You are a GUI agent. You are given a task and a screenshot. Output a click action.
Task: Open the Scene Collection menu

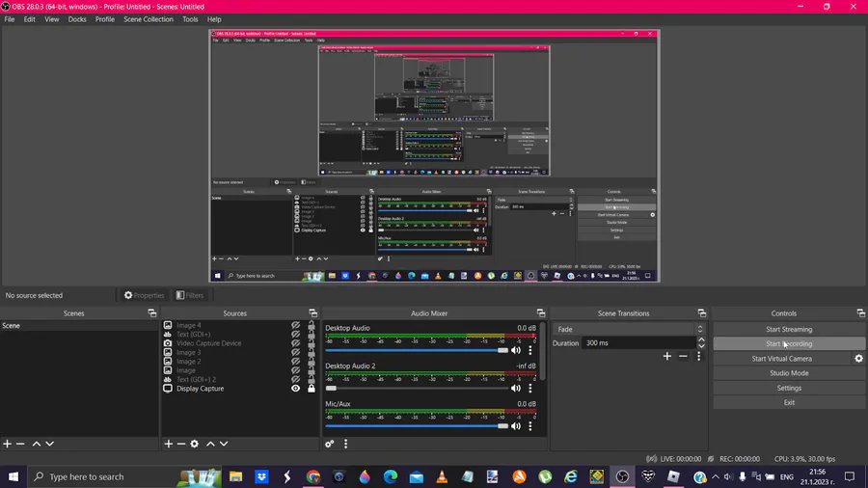click(x=149, y=19)
